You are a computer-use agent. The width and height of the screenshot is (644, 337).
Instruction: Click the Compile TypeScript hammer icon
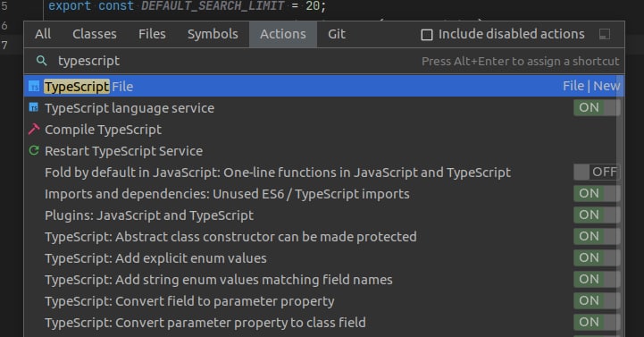(x=34, y=130)
